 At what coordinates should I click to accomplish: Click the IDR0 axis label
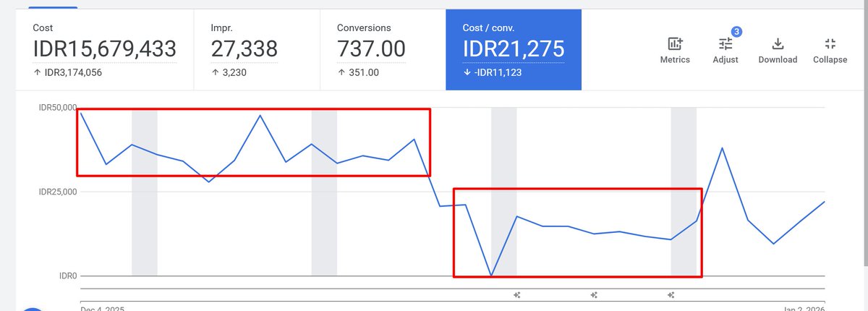(68, 276)
